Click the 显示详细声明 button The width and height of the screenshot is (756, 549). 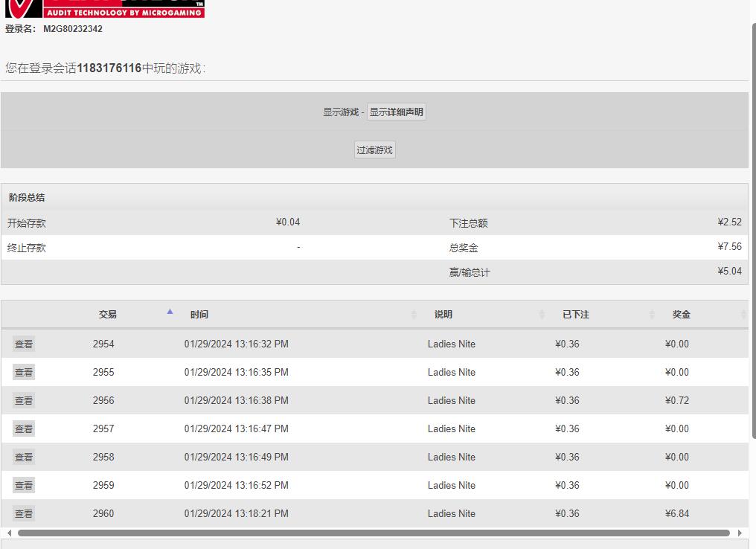397,112
